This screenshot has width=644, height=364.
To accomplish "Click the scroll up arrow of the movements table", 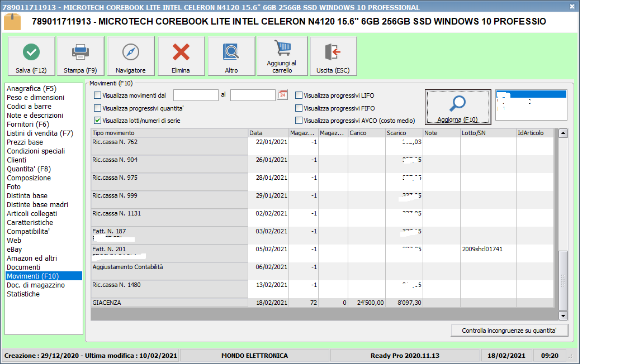I will pyautogui.click(x=563, y=133).
